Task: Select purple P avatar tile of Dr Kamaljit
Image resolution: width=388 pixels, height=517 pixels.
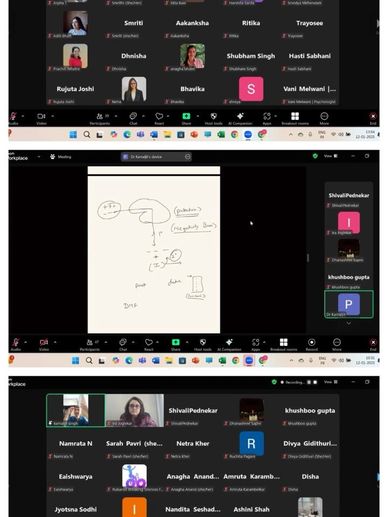Action: 349,304
